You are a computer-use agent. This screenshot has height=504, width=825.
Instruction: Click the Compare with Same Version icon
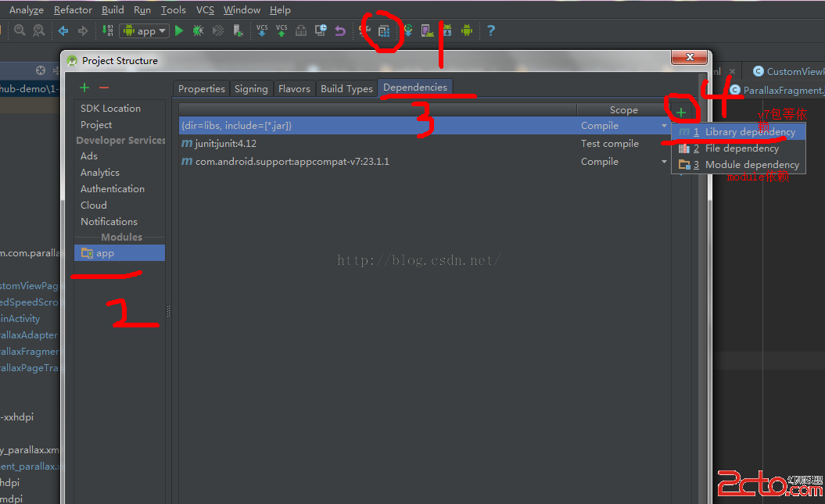tap(301, 31)
